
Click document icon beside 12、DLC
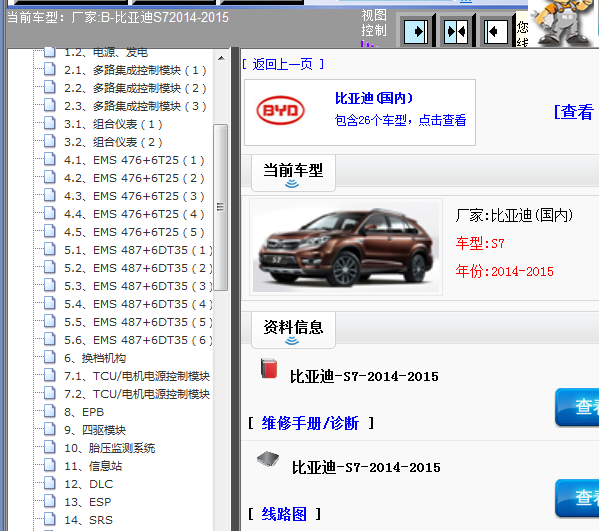click(x=49, y=483)
